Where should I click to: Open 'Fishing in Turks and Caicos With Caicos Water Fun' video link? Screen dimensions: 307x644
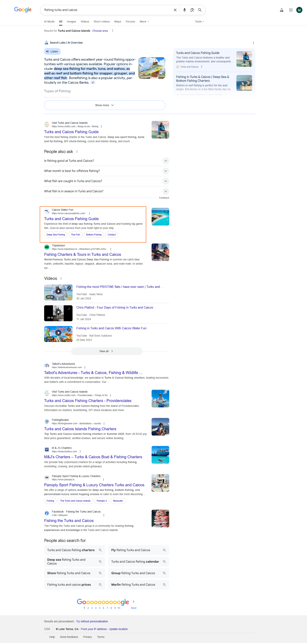click(111, 328)
